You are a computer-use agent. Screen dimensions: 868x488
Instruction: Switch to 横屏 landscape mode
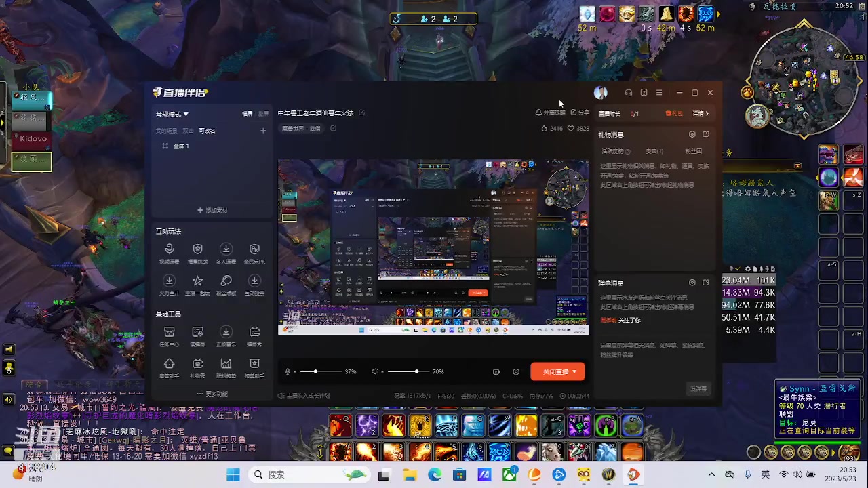coord(248,114)
